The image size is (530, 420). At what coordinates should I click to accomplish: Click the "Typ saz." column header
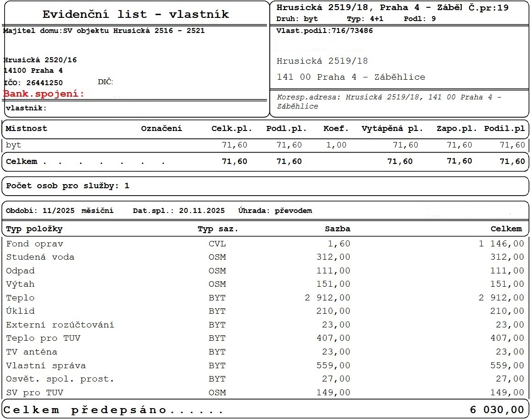[218, 229]
